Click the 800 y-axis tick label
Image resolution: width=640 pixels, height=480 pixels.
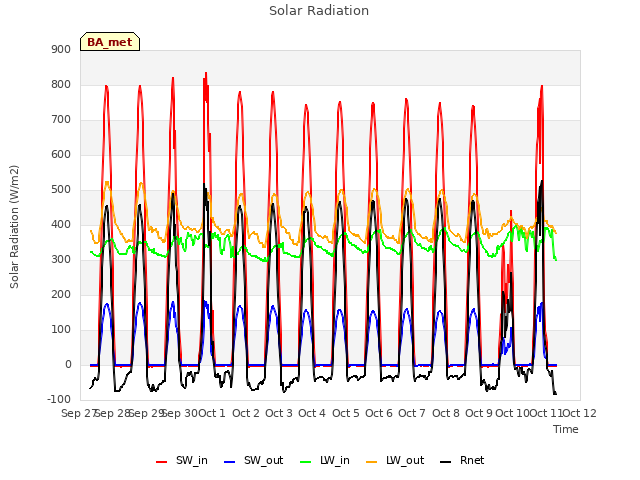point(61,84)
